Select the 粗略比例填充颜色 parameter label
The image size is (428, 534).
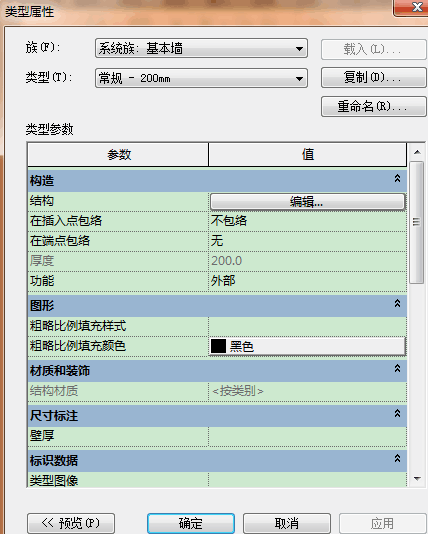tap(78, 346)
